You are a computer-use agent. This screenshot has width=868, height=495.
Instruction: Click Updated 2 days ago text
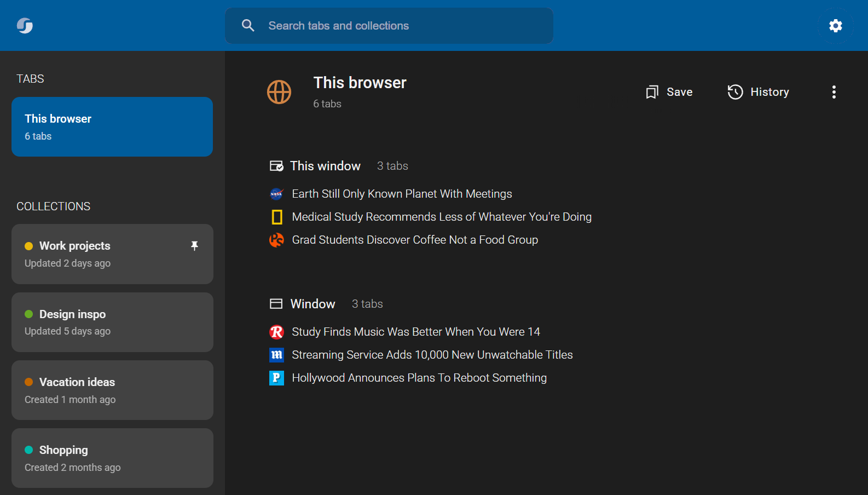67,263
